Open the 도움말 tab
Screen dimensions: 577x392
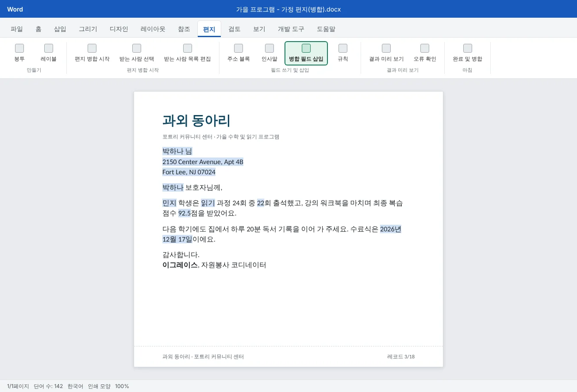[x=326, y=29]
